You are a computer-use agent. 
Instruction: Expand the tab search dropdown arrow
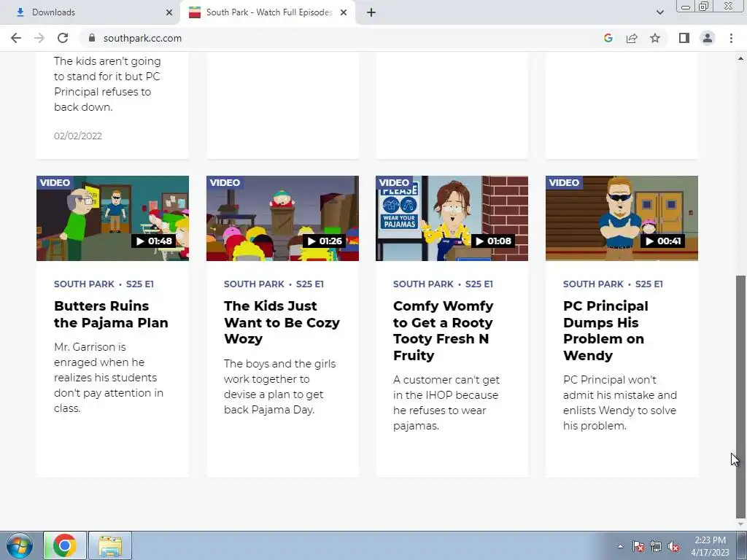(659, 12)
